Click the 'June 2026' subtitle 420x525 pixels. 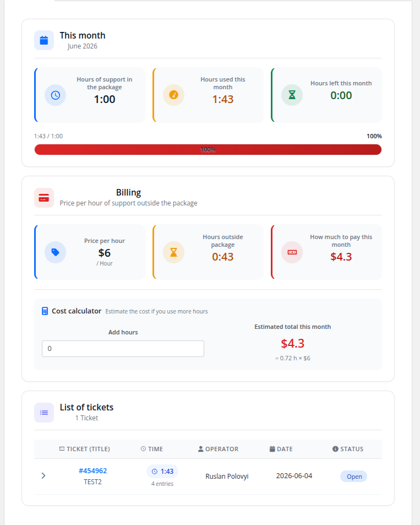(x=83, y=46)
